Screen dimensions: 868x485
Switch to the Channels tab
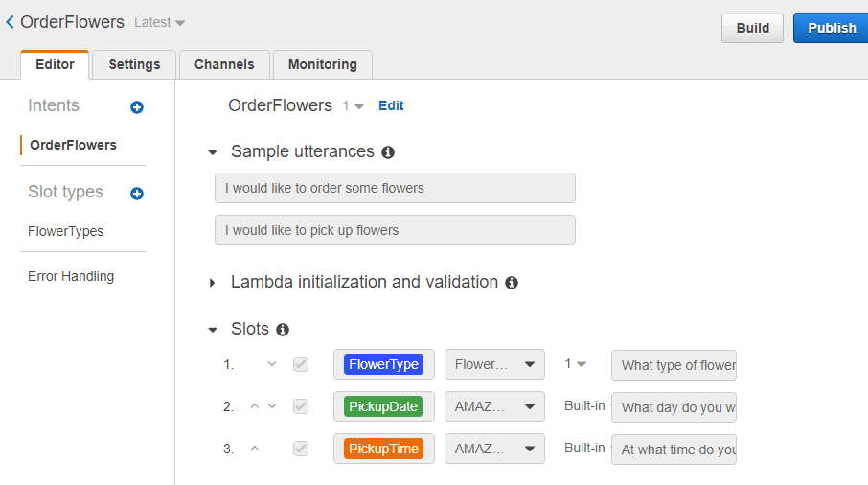coord(224,65)
